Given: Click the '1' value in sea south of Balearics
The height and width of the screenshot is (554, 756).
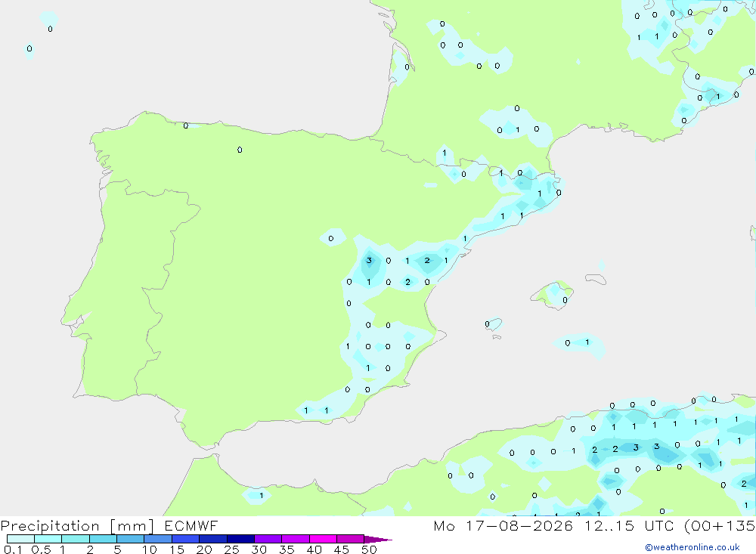Looking at the screenshot, I should [587, 342].
